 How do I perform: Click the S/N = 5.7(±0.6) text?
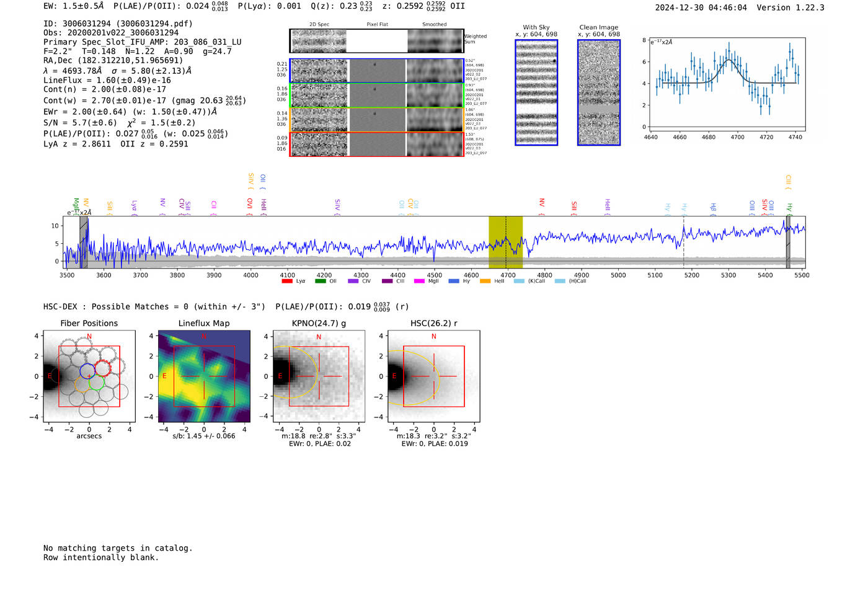pos(81,123)
